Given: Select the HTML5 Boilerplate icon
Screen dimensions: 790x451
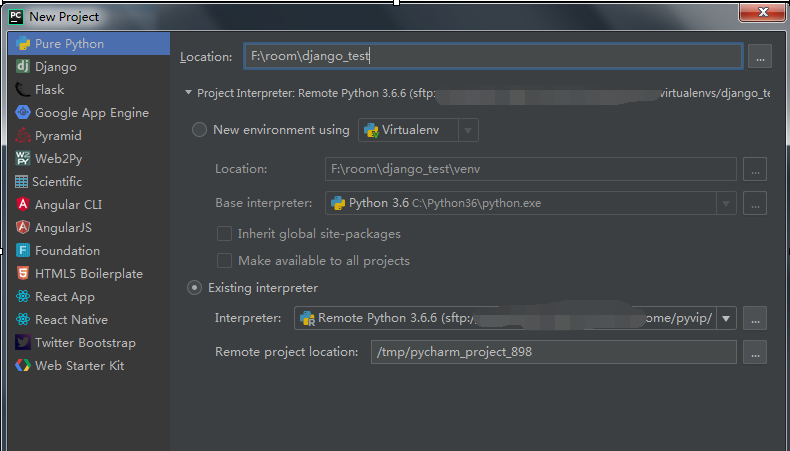Looking at the screenshot, I should [23, 274].
